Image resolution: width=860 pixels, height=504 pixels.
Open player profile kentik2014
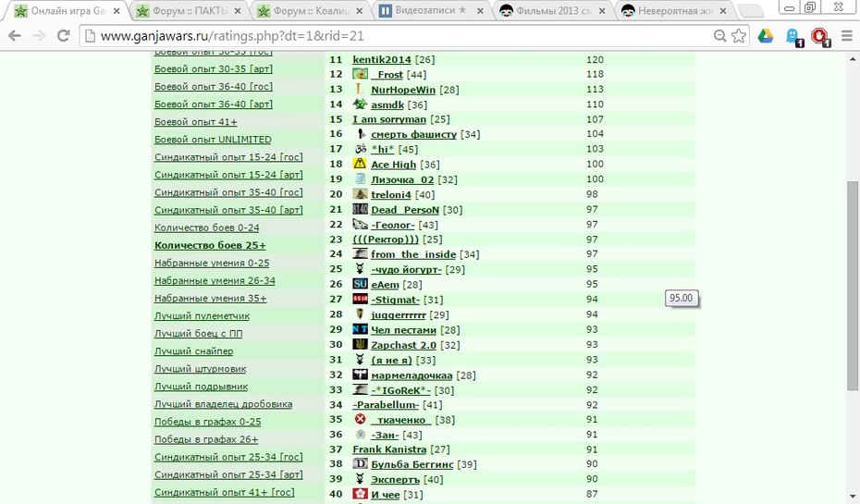click(382, 59)
